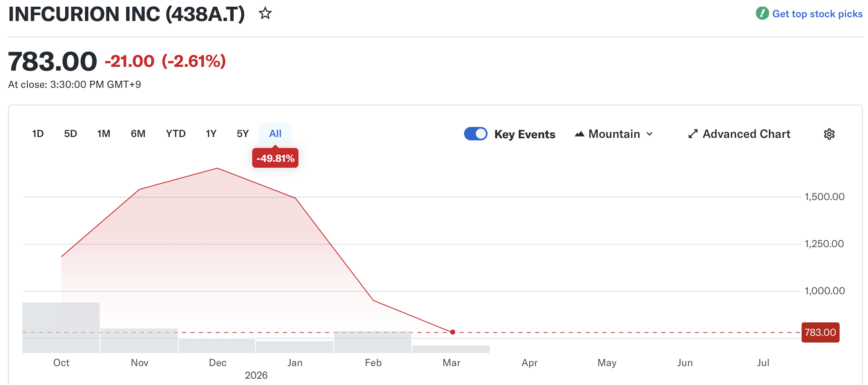Image resolution: width=868 pixels, height=385 pixels.
Task: Select the 1D time range tab
Action: click(38, 134)
